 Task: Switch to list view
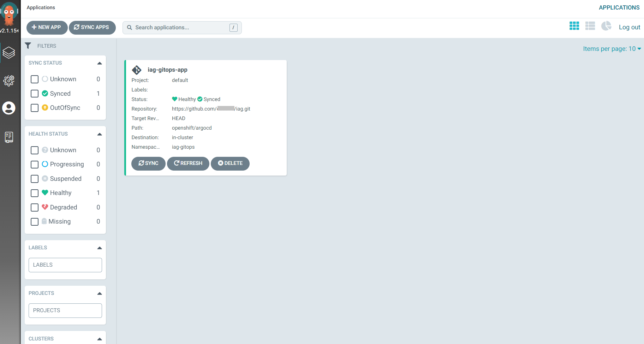click(590, 26)
